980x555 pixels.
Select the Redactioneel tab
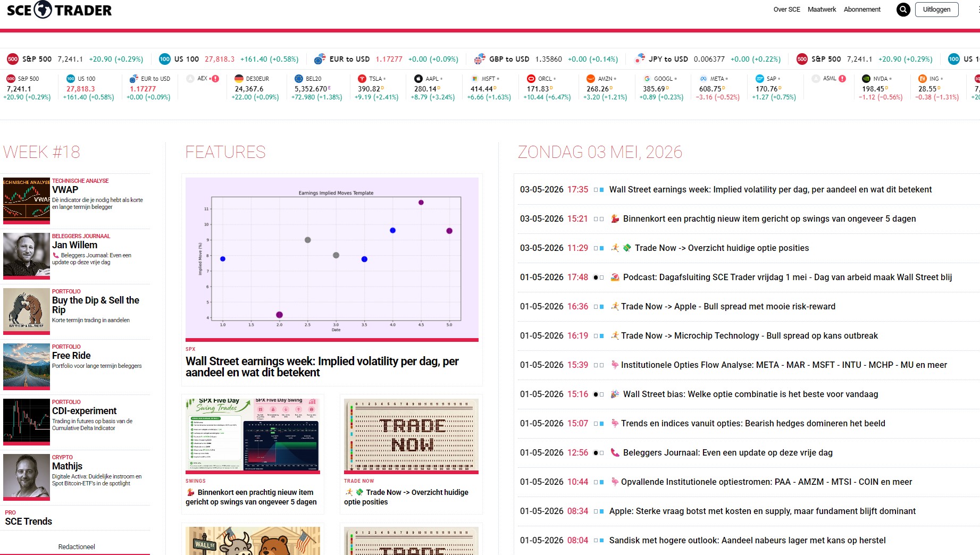coord(77,547)
